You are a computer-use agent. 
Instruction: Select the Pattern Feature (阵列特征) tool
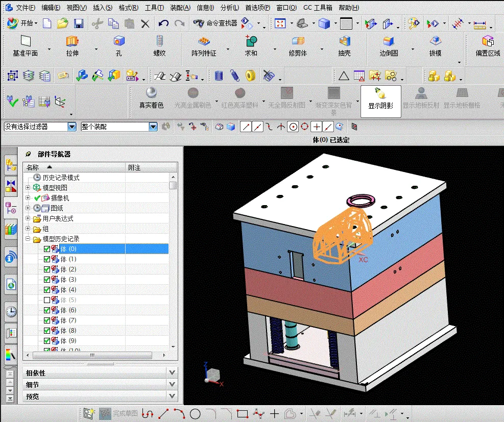coord(204,46)
